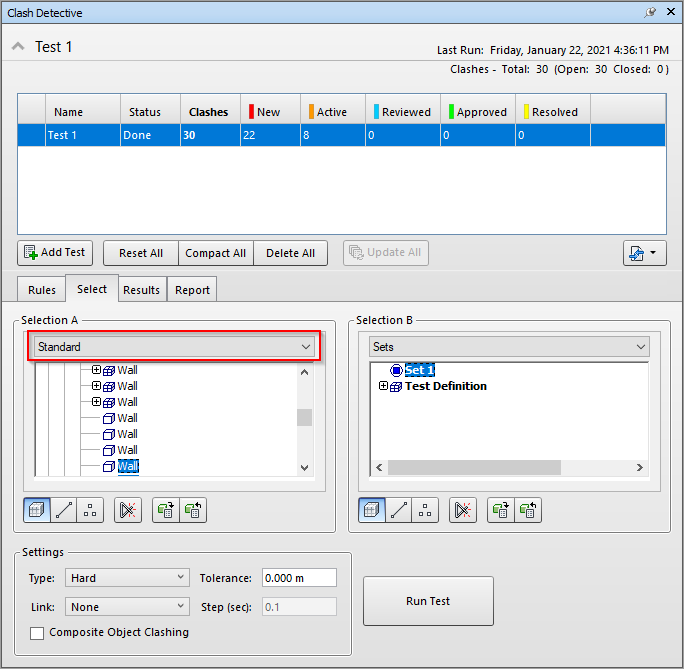Select Test Definition in Selection B tree

(445, 386)
